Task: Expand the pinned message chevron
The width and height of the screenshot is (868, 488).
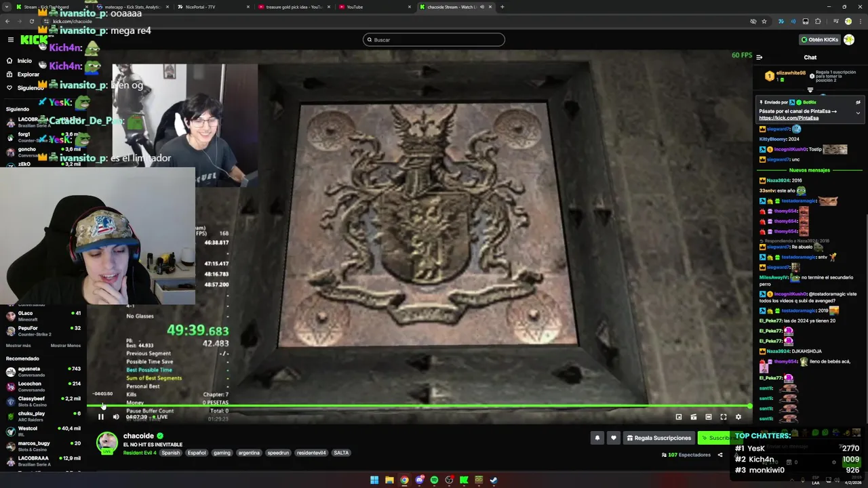Action: click(x=858, y=113)
